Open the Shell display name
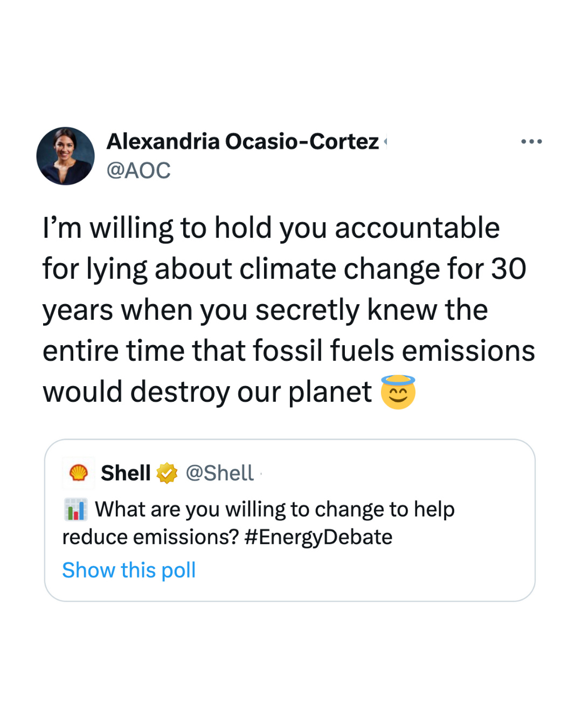Image resolution: width=582 pixels, height=728 pixels. coord(126,473)
